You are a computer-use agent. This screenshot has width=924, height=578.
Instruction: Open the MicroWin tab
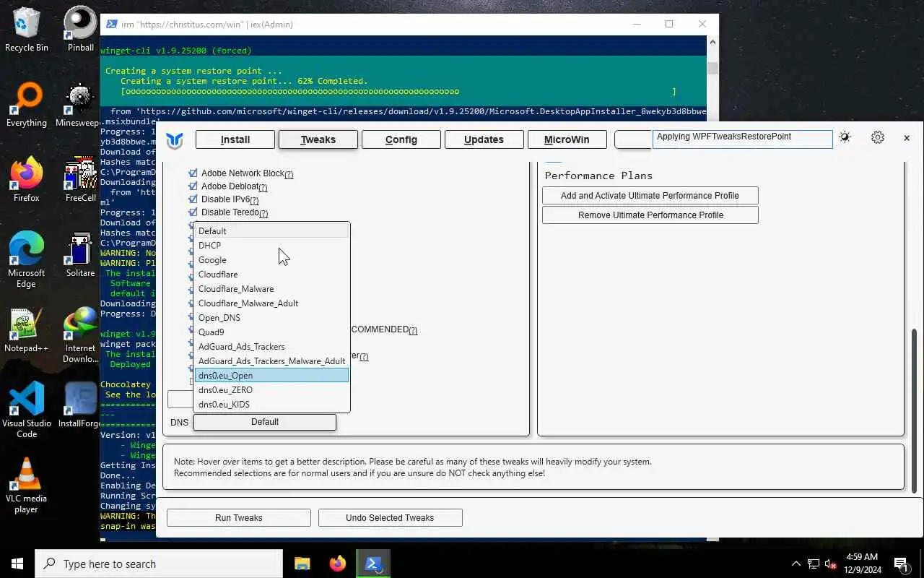pos(567,139)
